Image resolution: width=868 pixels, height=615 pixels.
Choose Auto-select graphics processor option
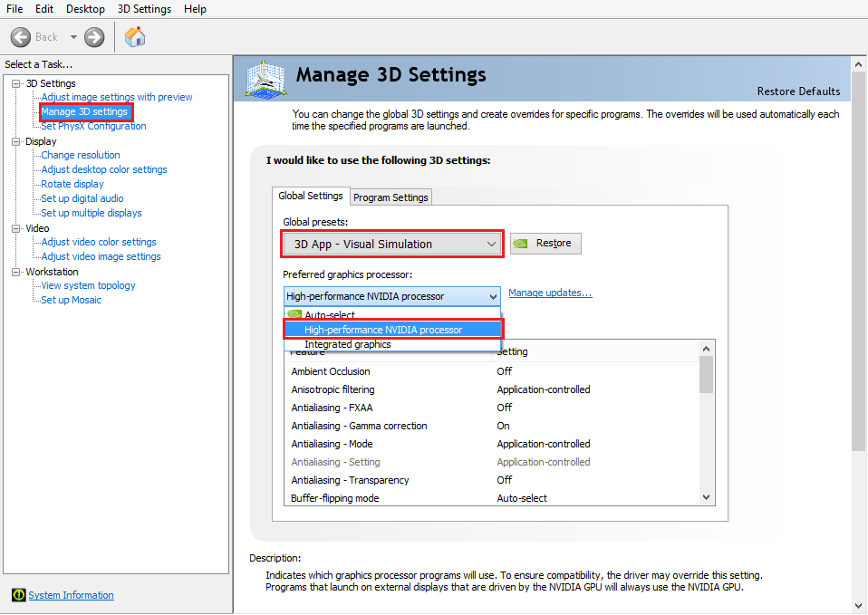(x=392, y=314)
